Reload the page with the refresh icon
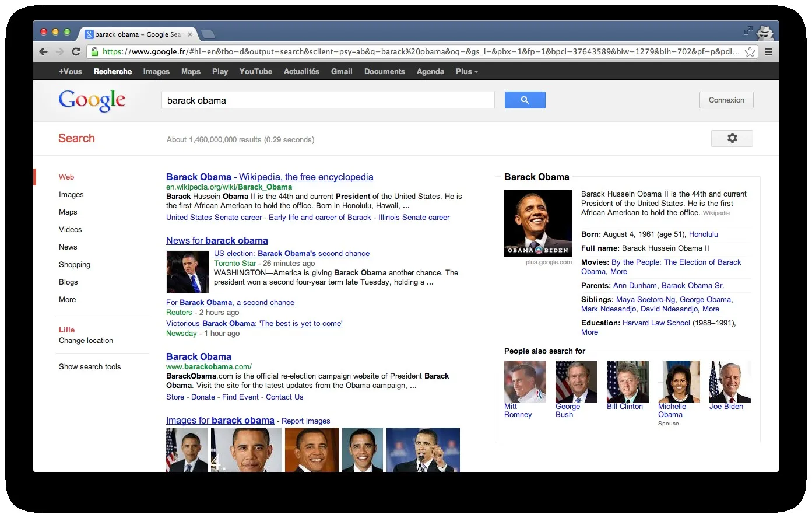The image size is (812, 518). [x=76, y=51]
